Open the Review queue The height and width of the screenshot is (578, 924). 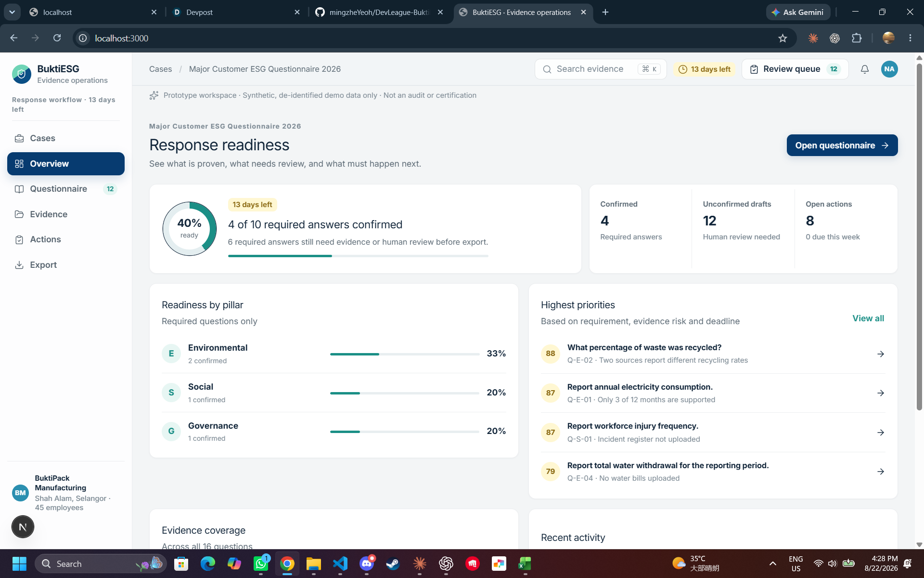pos(795,69)
